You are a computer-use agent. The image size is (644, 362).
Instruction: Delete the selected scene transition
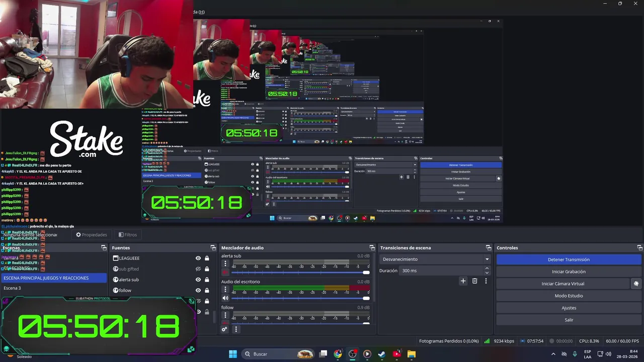[474, 281]
